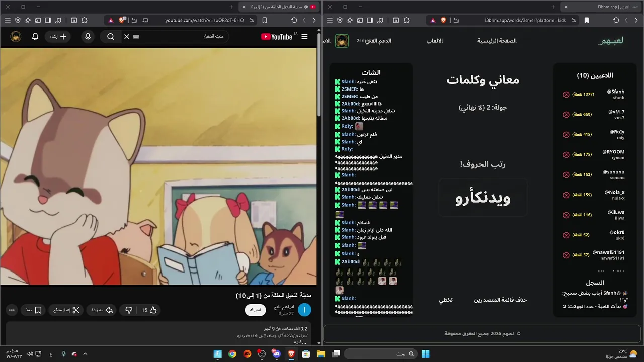Screen dimensions: 644x362
Task: Share the video via مشاركة button
Action: coord(102,310)
